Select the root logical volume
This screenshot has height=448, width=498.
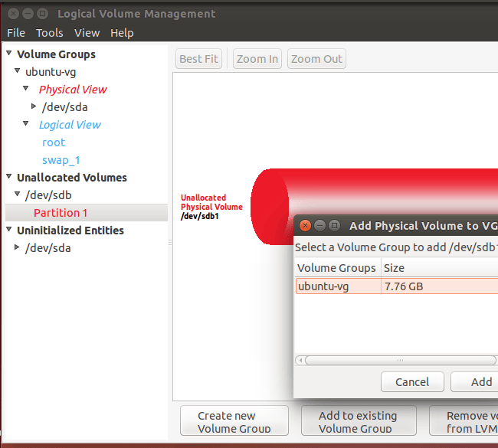tap(54, 142)
